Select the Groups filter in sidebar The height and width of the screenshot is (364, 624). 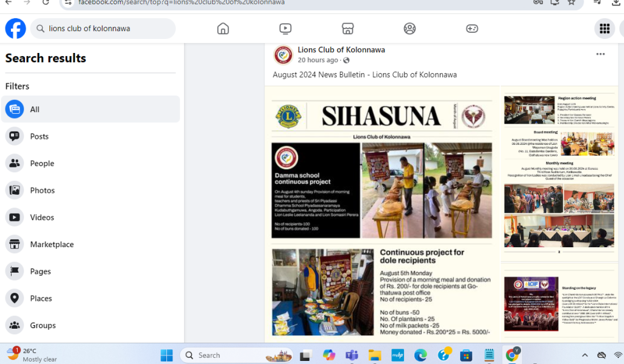click(91, 326)
